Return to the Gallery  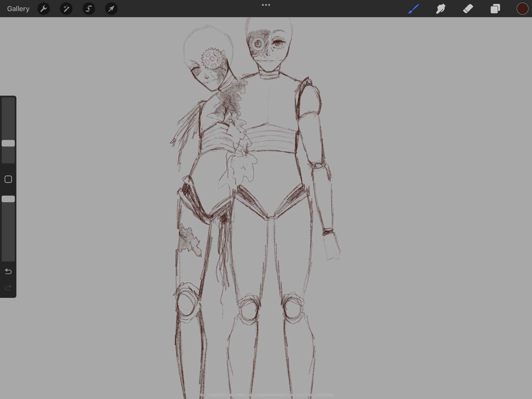pyautogui.click(x=18, y=9)
